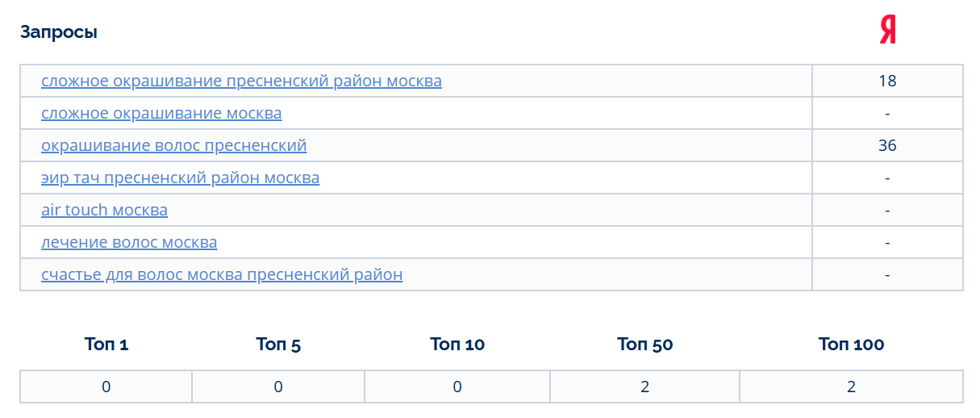Click the Топ 1 value cell
Screen dimensions: 980x418
pyautogui.click(x=106, y=387)
